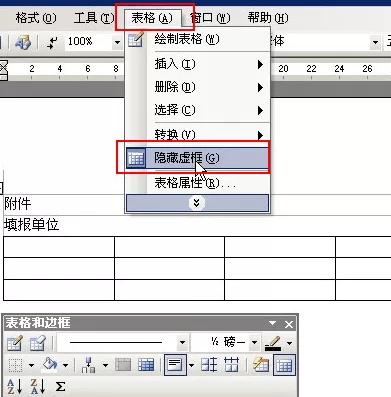Click Distribute Columns Evenly icon
The width and height of the screenshot is (391, 397).
[231, 365]
